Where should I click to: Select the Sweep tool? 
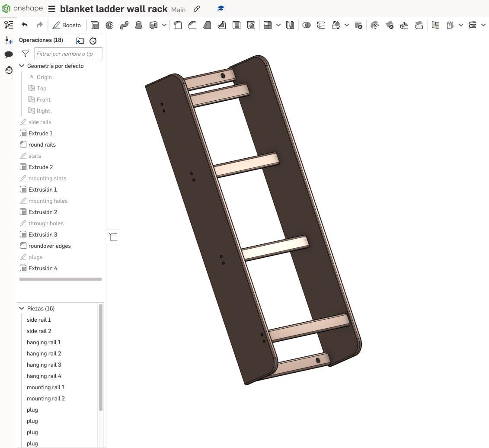(x=124, y=25)
